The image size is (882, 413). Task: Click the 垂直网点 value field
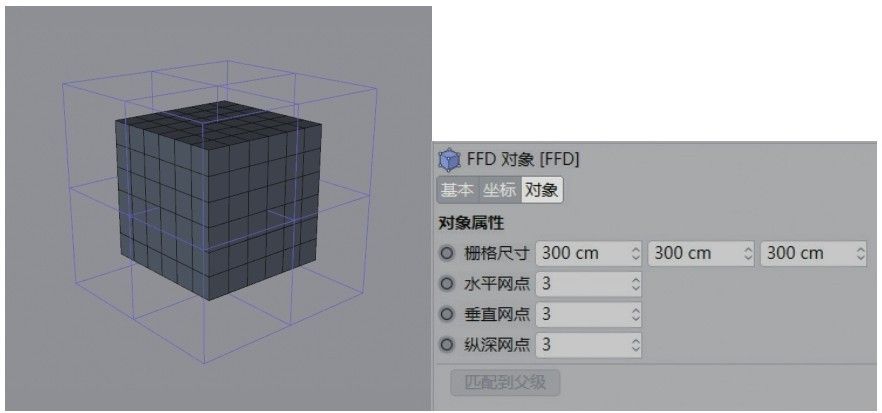point(588,315)
